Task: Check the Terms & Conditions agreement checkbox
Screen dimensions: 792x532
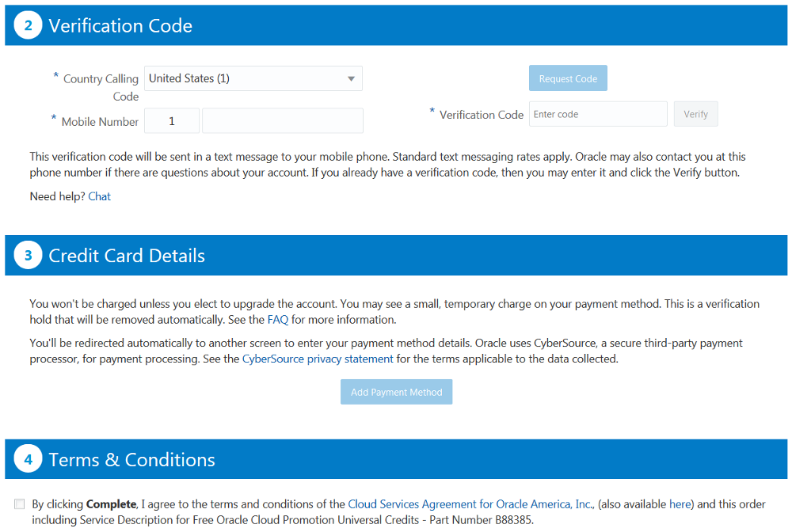Action: click(x=19, y=504)
